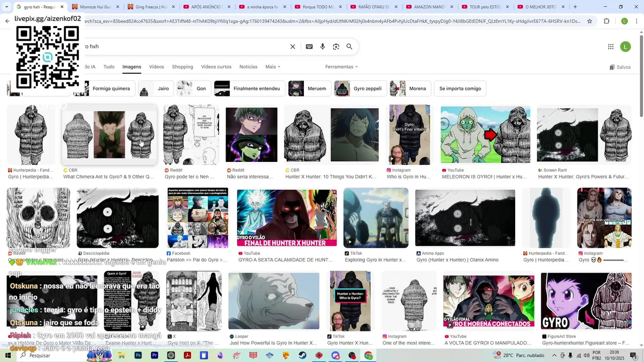Open the Chrome profile icon in the toolbar

(x=624, y=21)
